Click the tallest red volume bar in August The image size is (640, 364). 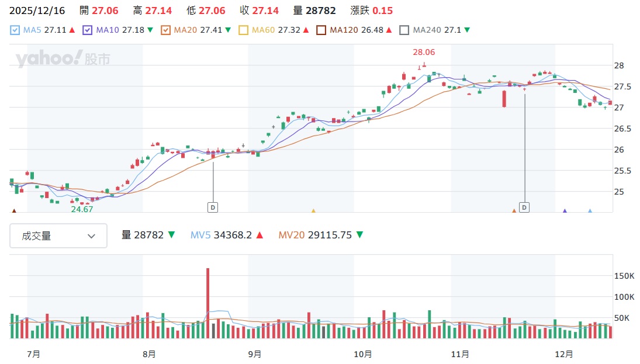pyautogui.click(x=207, y=303)
